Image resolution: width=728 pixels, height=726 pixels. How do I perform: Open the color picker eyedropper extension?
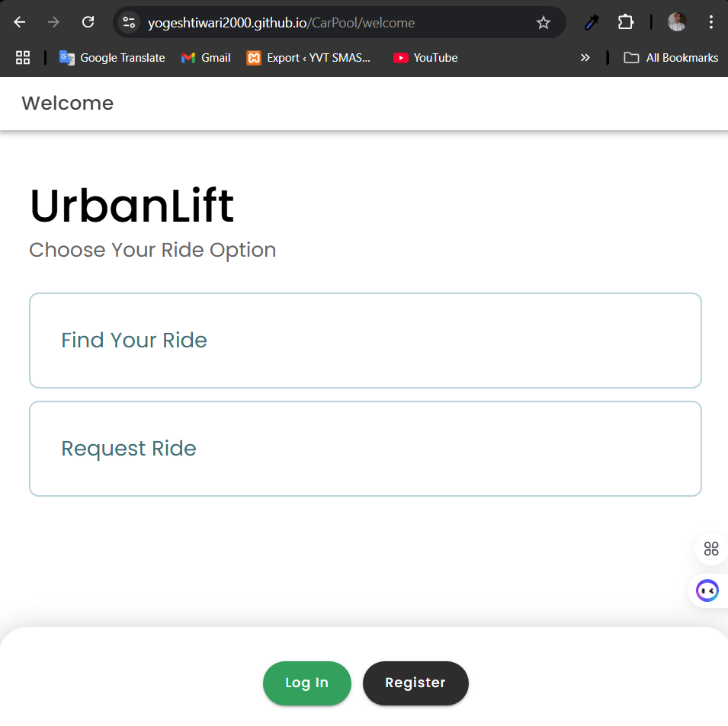click(591, 23)
